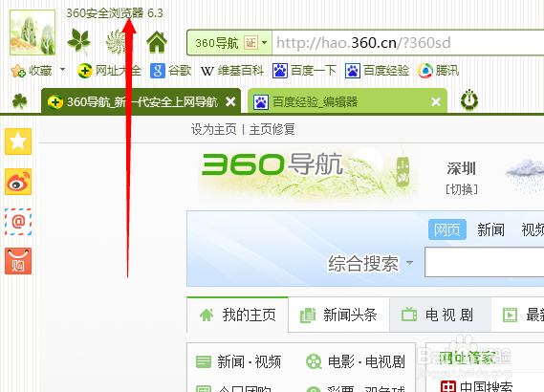The width and height of the screenshot is (544, 392).
Task: Open the 腾讯 bookmark
Action: pos(439,71)
